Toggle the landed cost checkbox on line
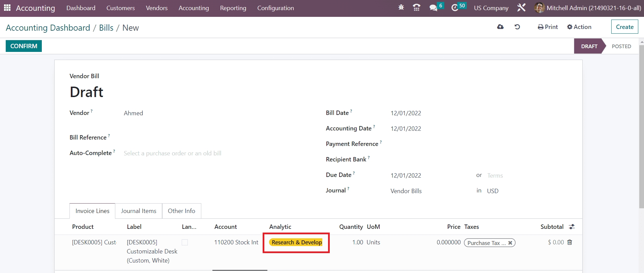This screenshot has width=644, height=273. coord(185,242)
